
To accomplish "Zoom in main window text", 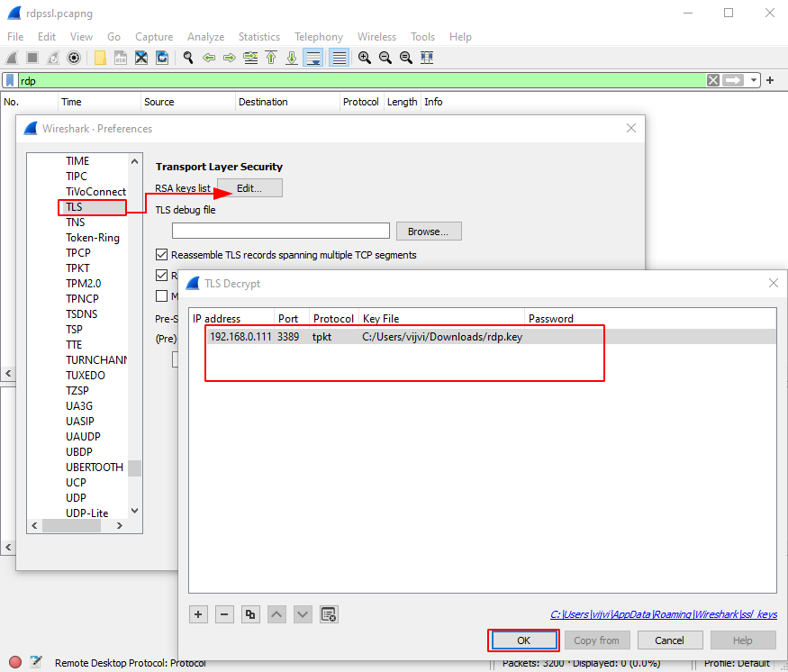I will point(365,58).
